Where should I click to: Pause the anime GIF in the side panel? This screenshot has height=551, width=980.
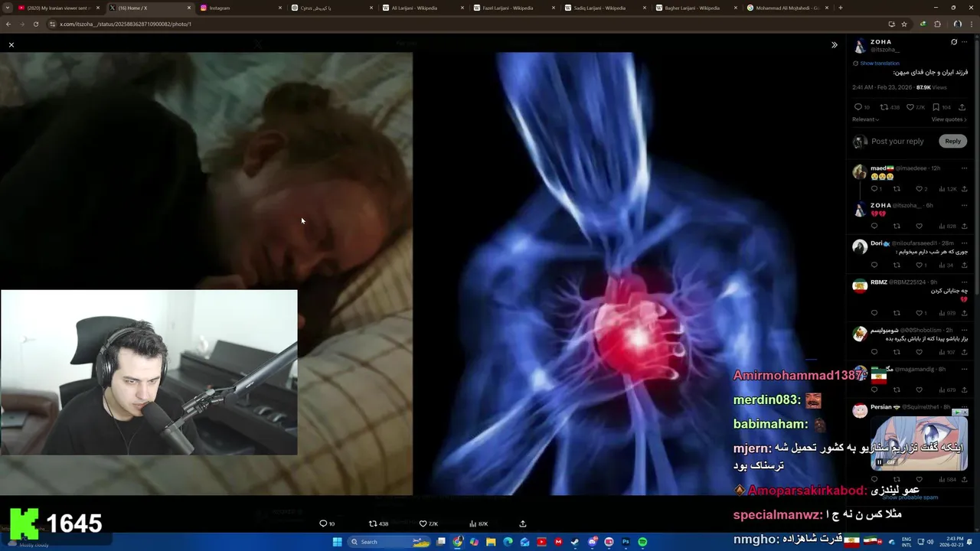coord(879,462)
